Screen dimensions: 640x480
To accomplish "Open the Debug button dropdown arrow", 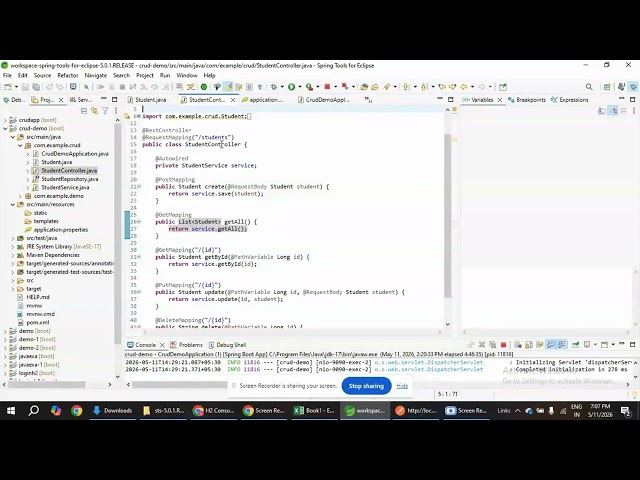I will point(282,87).
